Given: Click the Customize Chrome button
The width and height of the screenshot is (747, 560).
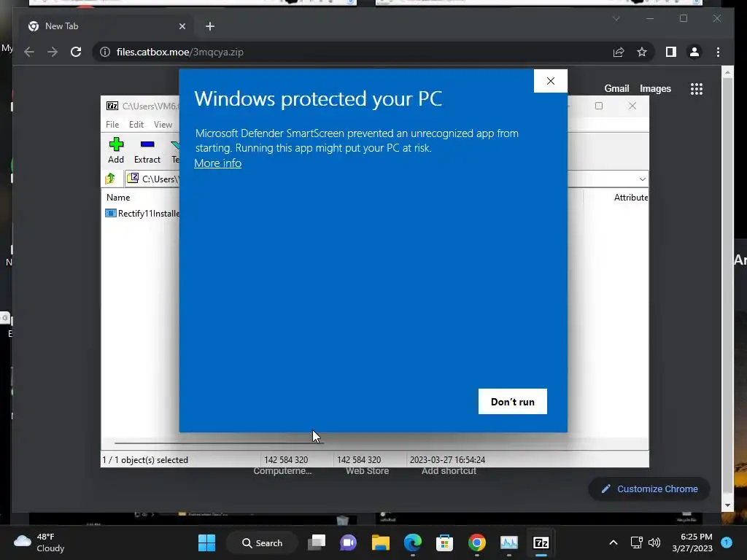Looking at the screenshot, I should click(x=649, y=489).
